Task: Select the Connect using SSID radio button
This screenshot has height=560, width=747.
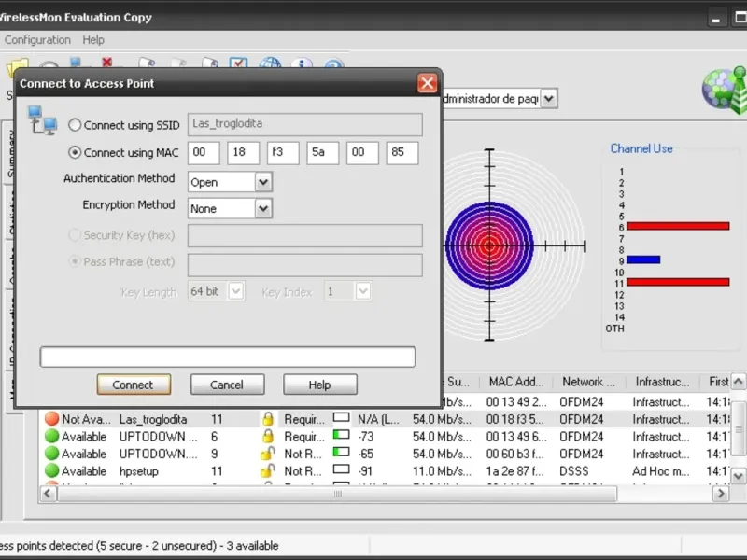Action: (x=76, y=125)
